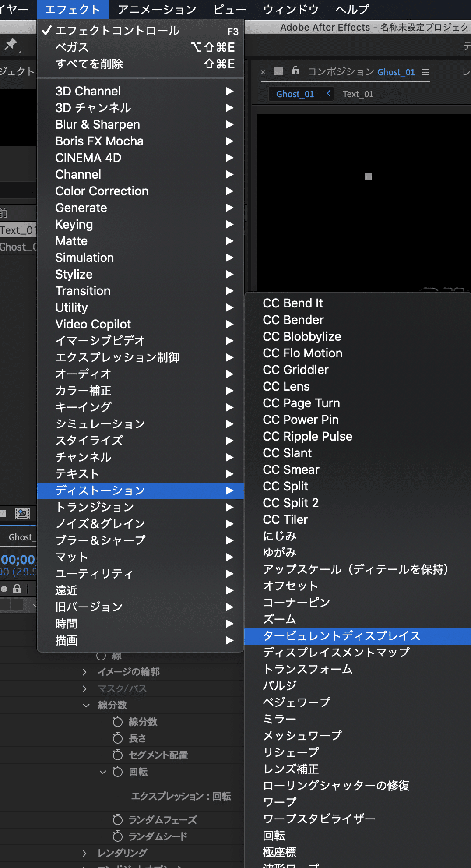Click the composition thumbnail icon in the project panel

(22, 513)
